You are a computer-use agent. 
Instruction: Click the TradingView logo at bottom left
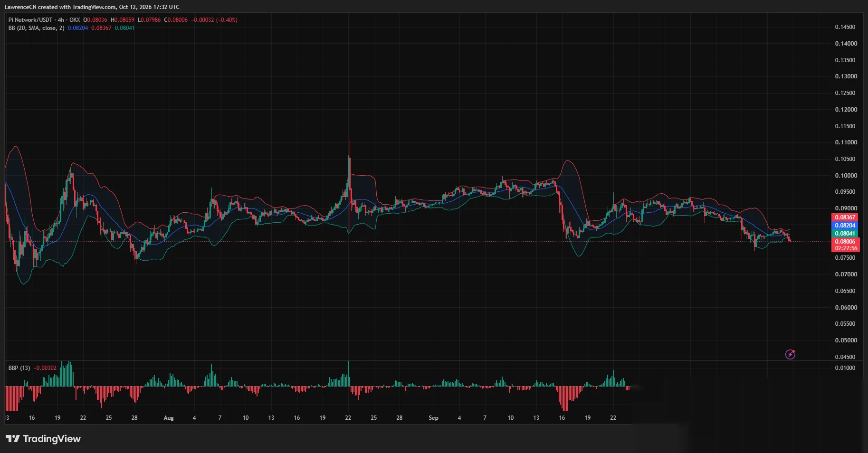point(43,439)
